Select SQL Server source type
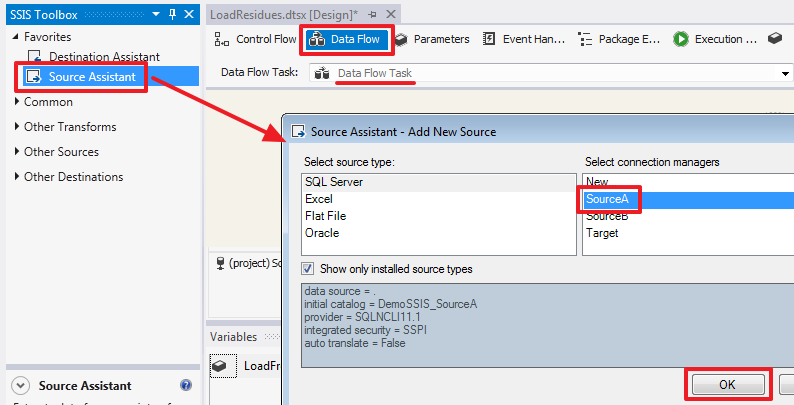The image size is (794, 405). (439, 182)
